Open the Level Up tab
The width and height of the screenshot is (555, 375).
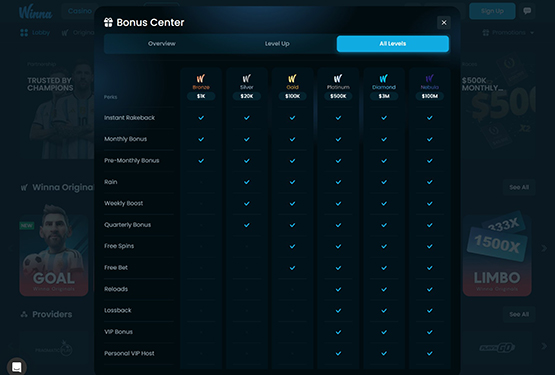pos(277,44)
